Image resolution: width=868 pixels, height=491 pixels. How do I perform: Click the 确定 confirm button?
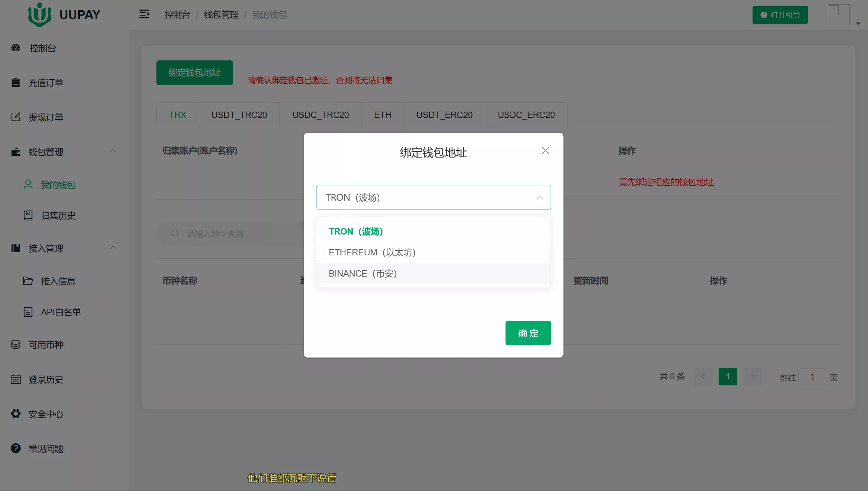[528, 333]
